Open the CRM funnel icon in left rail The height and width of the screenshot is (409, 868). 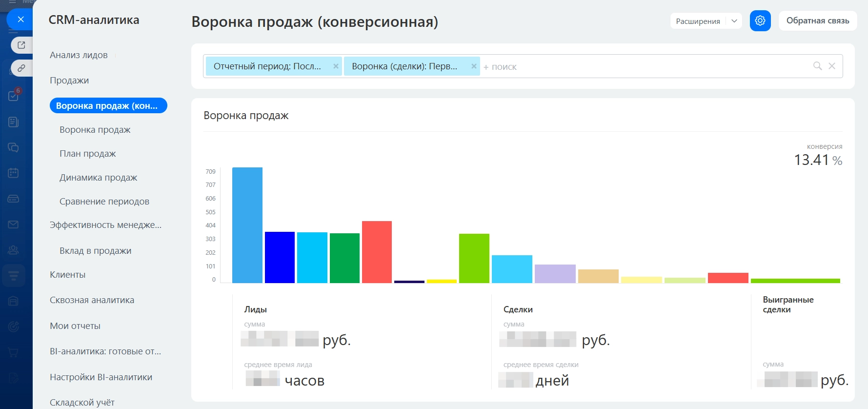[14, 276]
